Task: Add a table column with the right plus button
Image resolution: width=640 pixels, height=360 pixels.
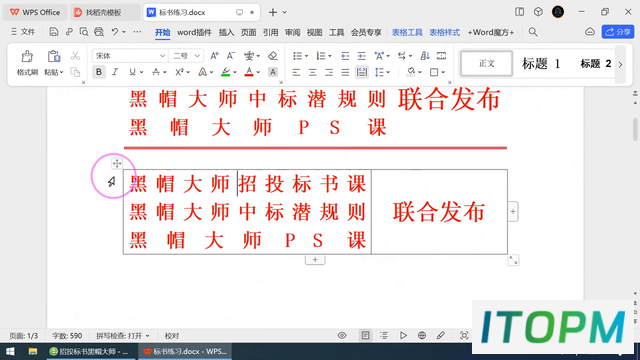Action: coord(513,211)
